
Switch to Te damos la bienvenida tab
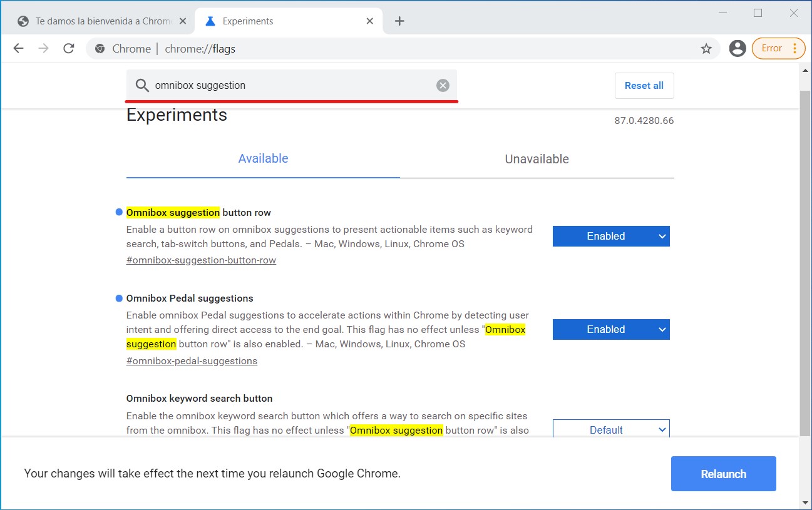[x=100, y=21]
